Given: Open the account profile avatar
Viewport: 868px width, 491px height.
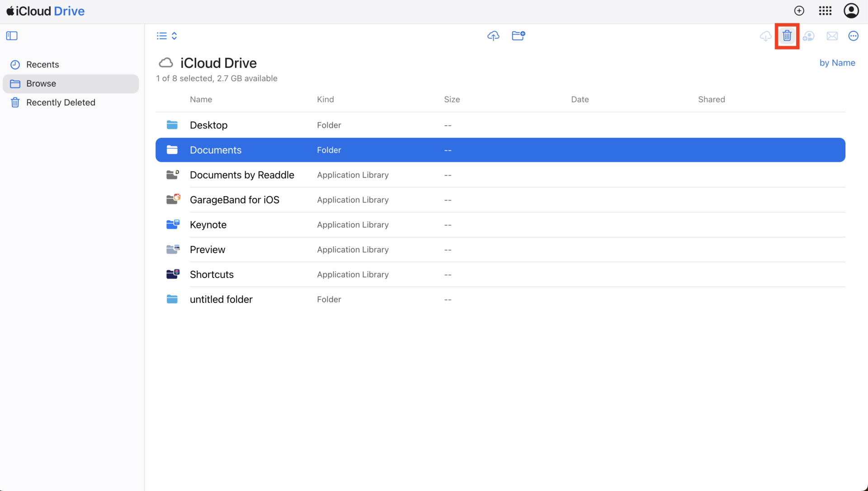Looking at the screenshot, I should pos(851,11).
